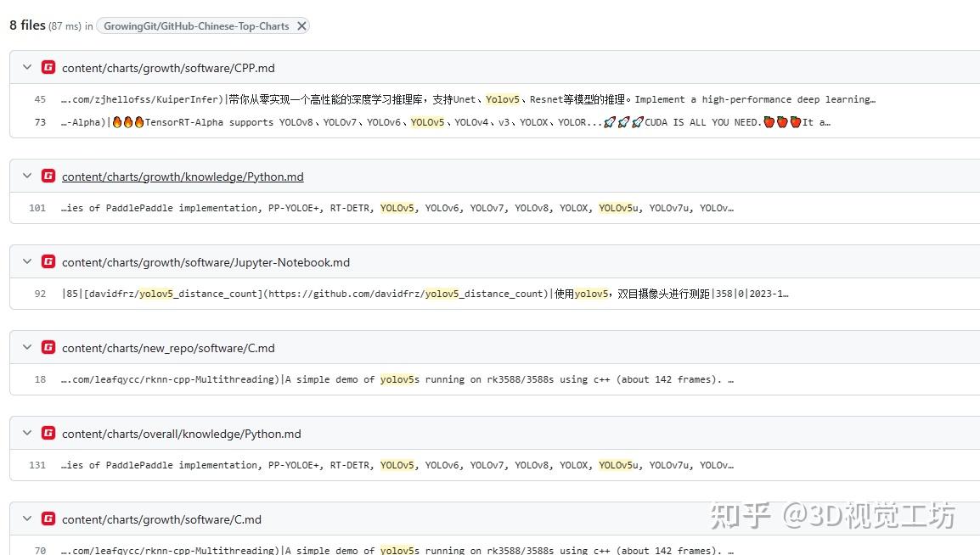
Task: Click the repository icon beside growth/software/C.md
Action: click(x=48, y=519)
